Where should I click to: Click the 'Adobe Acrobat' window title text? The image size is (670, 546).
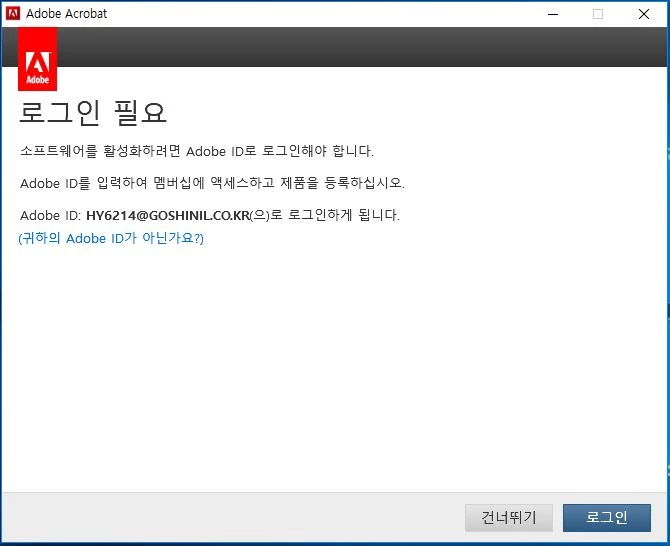point(67,14)
